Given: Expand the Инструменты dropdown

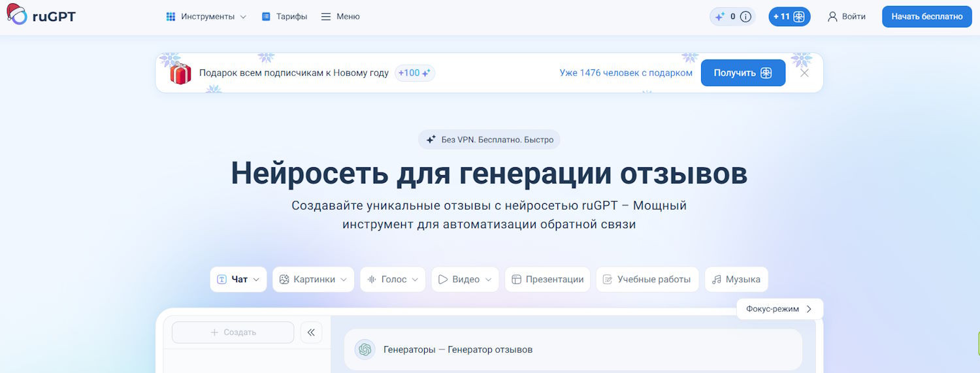Looking at the screenshot, I should (x=206, y=17).
